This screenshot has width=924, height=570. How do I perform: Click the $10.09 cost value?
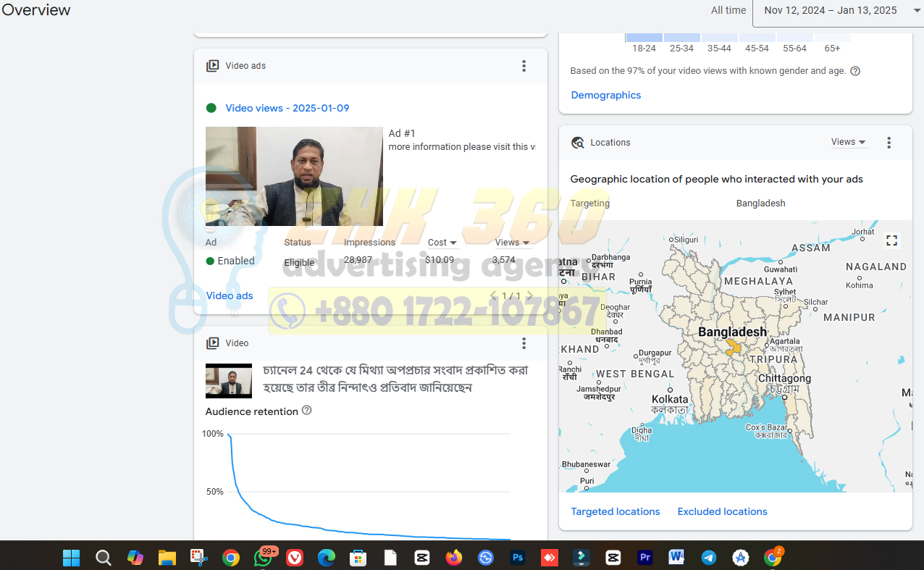pyautogui.click(x=440, y=259)
